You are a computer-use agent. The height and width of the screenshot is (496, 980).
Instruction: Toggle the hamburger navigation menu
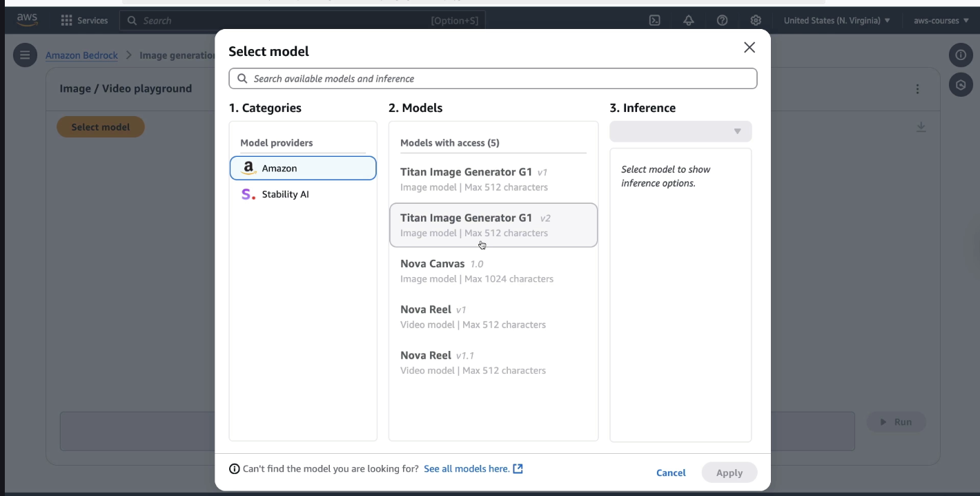coord(25,55)
